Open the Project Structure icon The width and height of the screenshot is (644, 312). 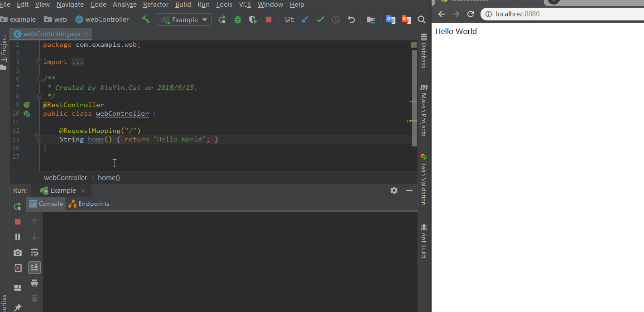coord(371,19)
